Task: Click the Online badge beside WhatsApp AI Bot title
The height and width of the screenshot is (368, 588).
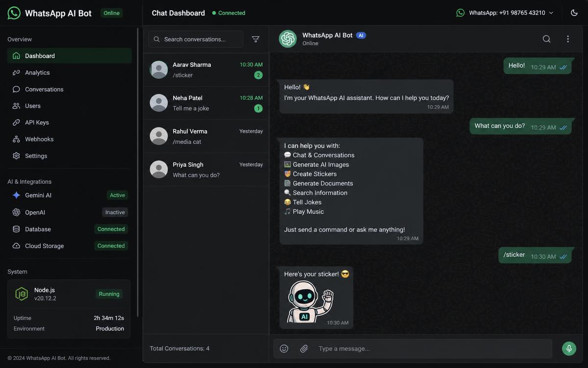Action: click(x=112, y=13)
